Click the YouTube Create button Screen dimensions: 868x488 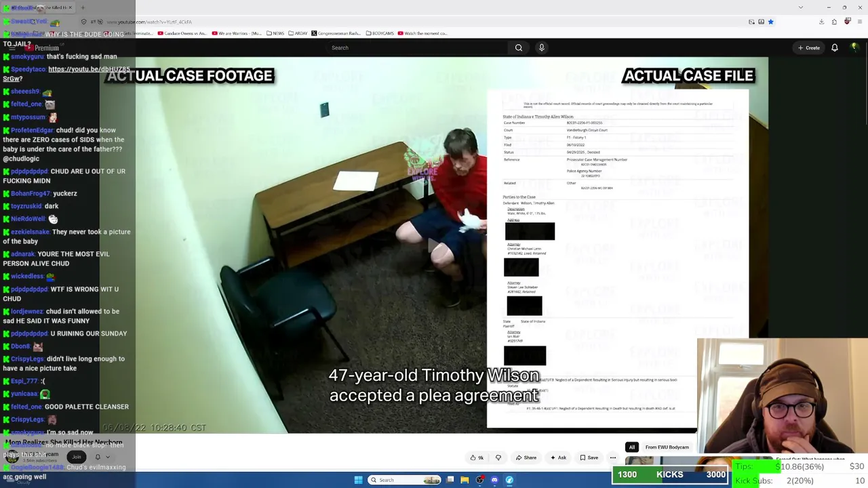pyautogui.click(x=809, y=47)
